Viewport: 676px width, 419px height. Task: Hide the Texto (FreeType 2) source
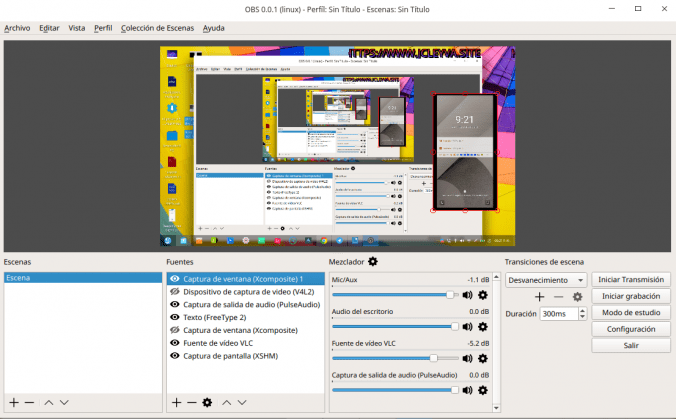(x=175, y=317)
